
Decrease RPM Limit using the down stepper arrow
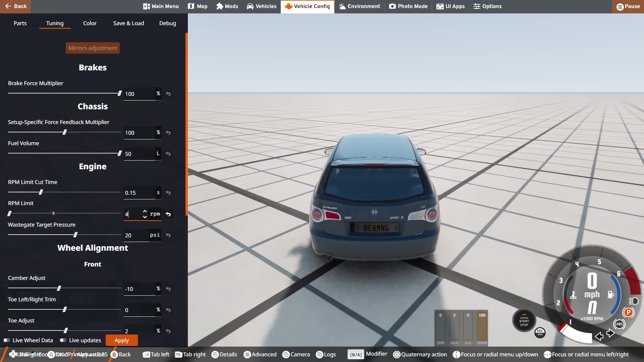click(x=145, y=217)
